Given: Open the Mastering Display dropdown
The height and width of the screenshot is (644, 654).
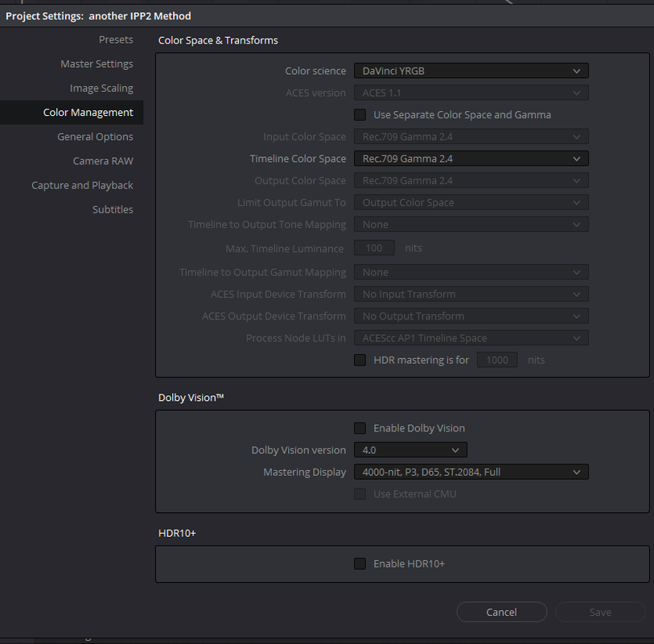Looking at the screenshot, I should point(471,472).
